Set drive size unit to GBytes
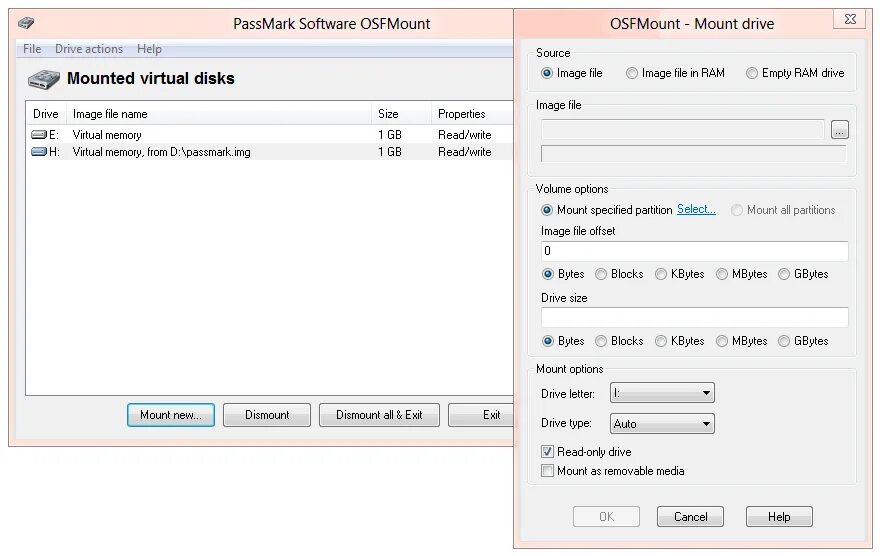This screenshot has height=556, width=880. point(784,341)
